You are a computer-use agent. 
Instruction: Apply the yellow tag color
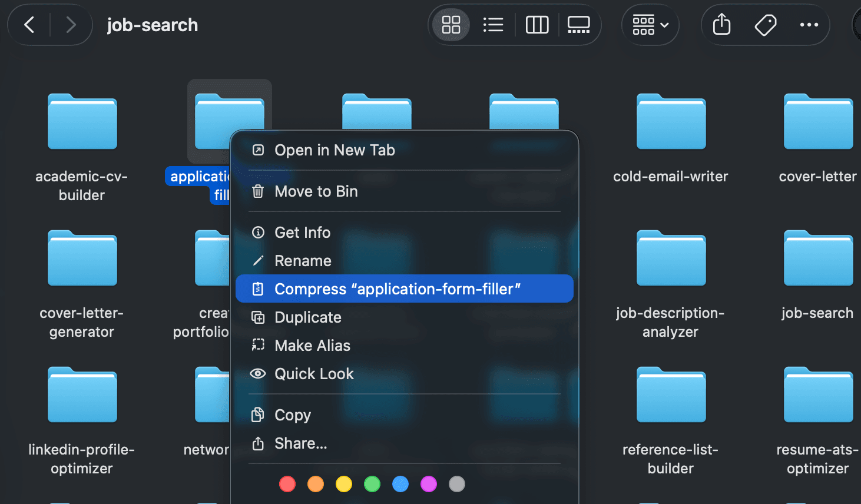point(344,484)
